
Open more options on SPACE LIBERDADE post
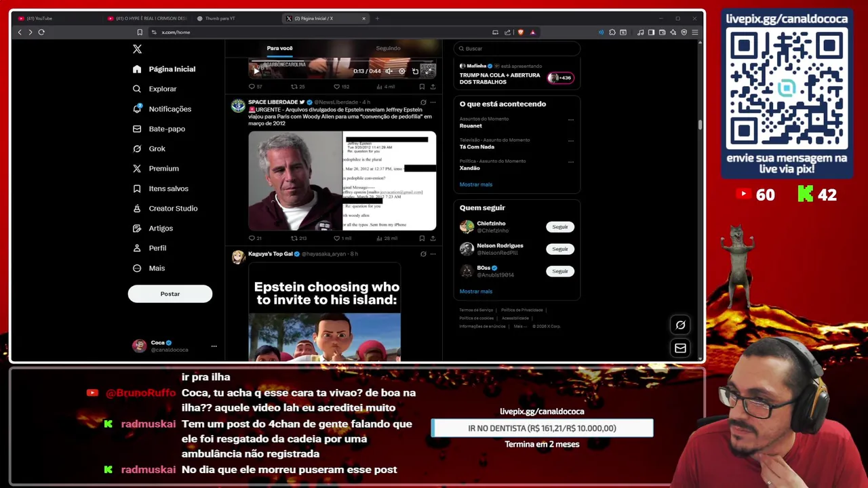pyautogui.click(x=433, y=102)
